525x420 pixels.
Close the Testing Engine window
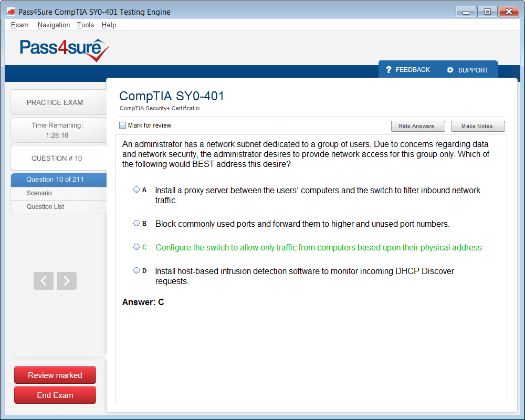pyautogui.click(x=509, y=12)
